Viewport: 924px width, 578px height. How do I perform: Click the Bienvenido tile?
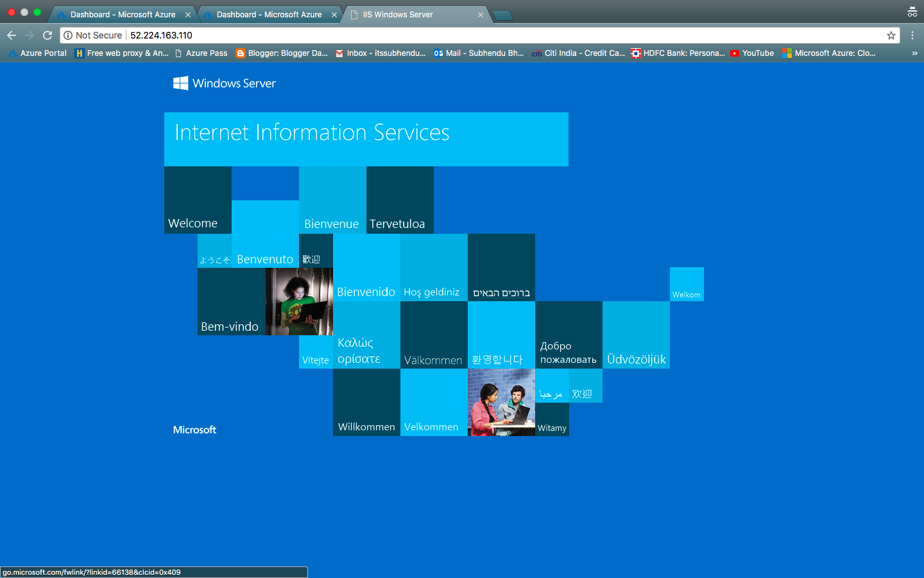point(366,268)
